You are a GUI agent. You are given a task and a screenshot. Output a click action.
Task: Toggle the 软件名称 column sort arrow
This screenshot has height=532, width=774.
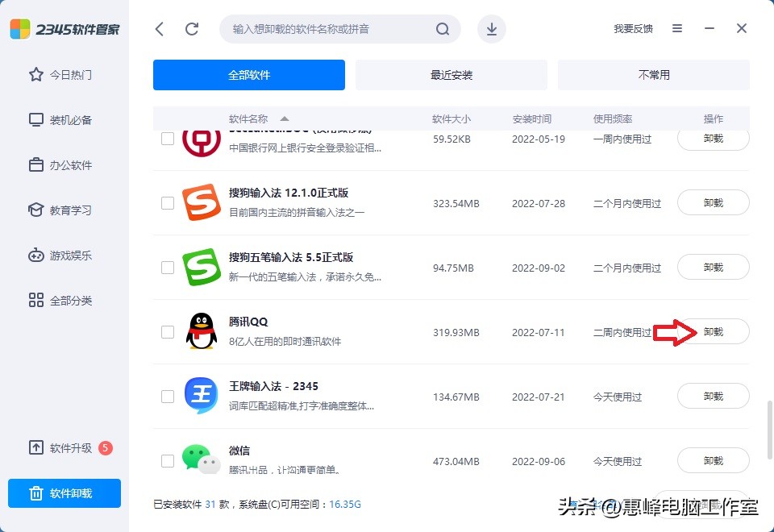(285, 118)
